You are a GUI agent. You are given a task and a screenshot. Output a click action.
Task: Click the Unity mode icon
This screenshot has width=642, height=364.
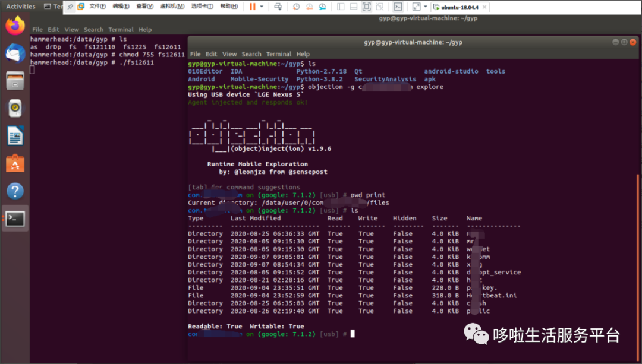pos(379,7)
